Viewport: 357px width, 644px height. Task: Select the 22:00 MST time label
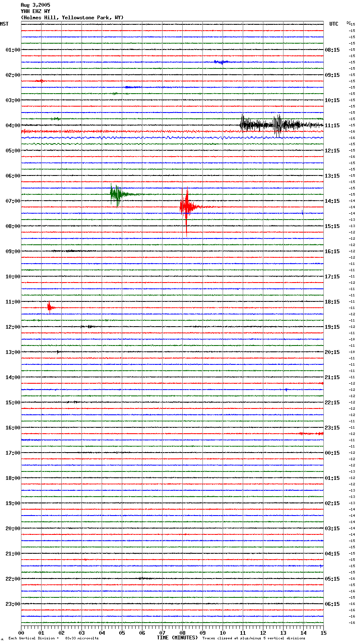(x=13, y=579)
